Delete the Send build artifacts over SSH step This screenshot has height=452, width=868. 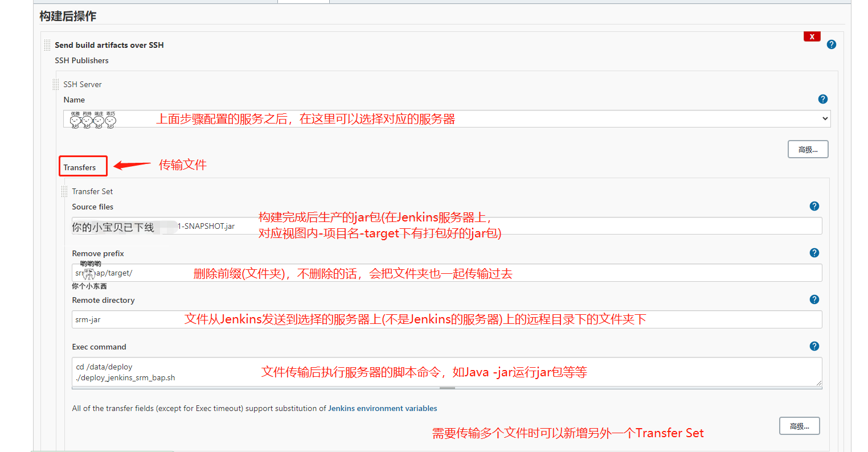[812, 36]
